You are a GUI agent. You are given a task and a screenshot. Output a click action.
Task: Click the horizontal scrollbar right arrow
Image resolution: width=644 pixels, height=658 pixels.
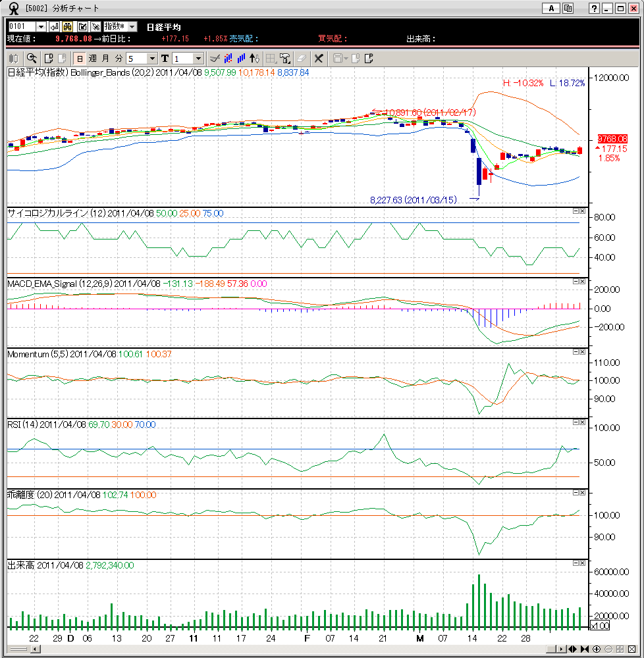coord(560,649)
